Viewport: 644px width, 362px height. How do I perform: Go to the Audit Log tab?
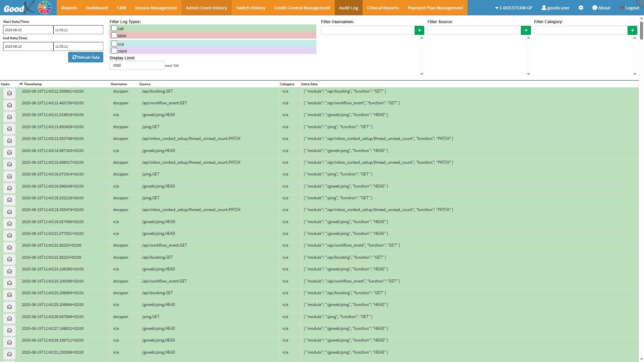click(348, 8)
